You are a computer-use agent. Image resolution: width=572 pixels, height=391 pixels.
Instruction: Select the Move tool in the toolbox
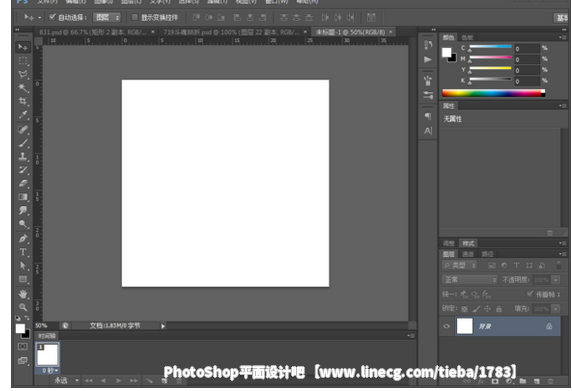pos(23,47)
